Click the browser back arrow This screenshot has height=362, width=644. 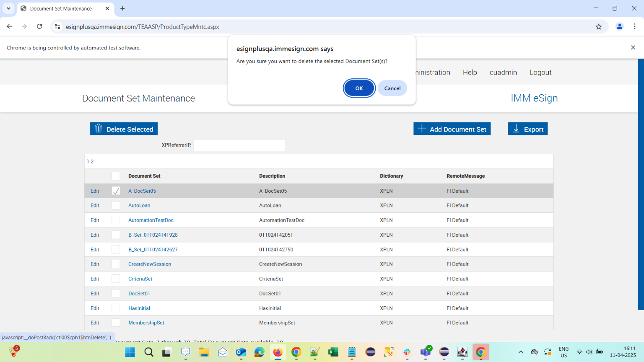click(9, 26)
